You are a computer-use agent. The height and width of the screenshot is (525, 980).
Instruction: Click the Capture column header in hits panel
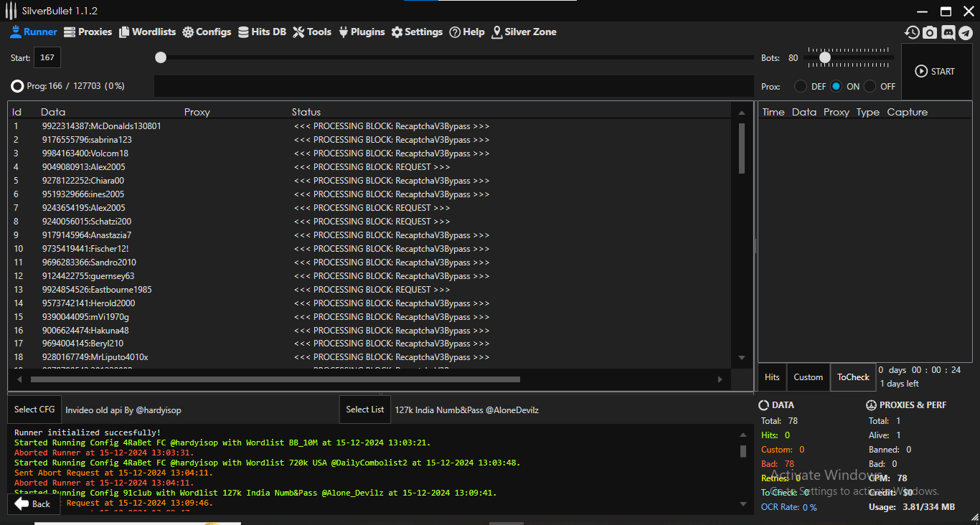908,112
